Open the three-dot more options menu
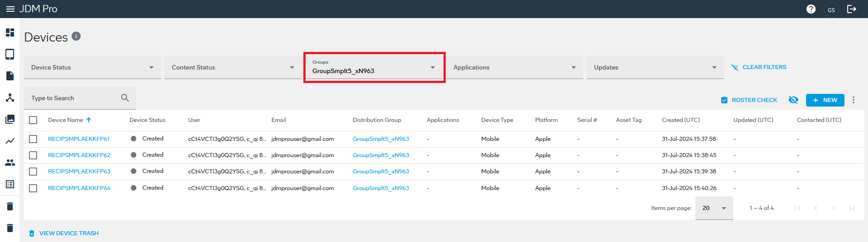The height and width of the screenshot is (242, 868). (x=854, y=100)
